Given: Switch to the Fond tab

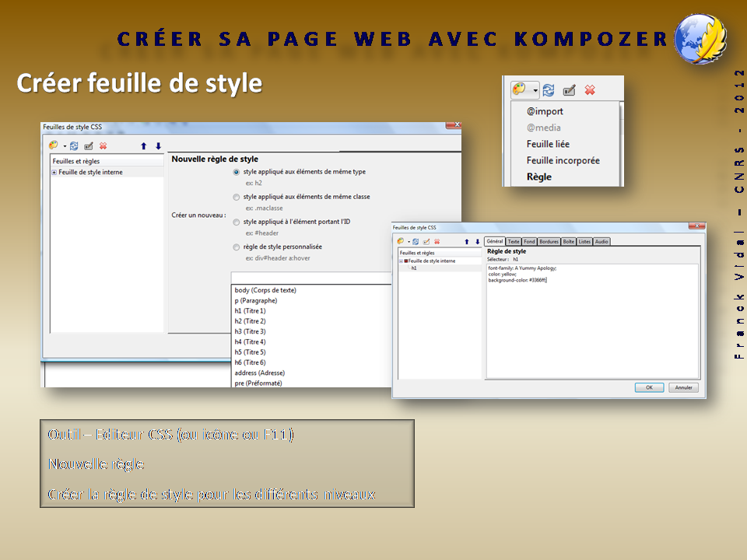Looking at the screenshot, I should click(x=529, y=242).
